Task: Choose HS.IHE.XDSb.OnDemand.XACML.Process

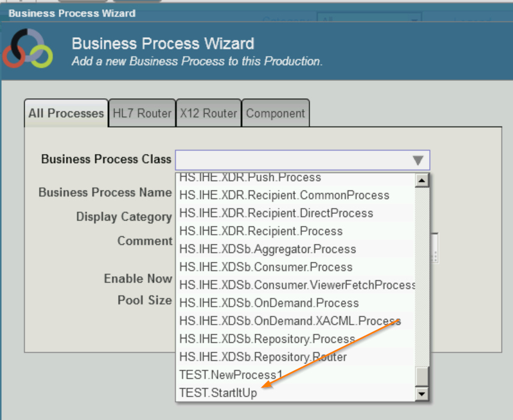Action: [289, 321]
